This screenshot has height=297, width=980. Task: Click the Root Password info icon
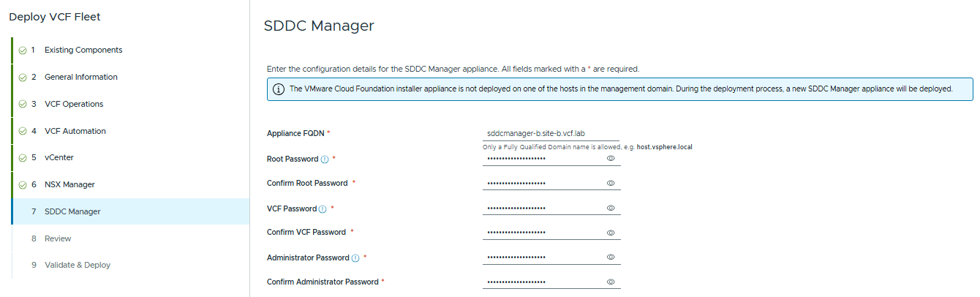click(x=325, y=159)
